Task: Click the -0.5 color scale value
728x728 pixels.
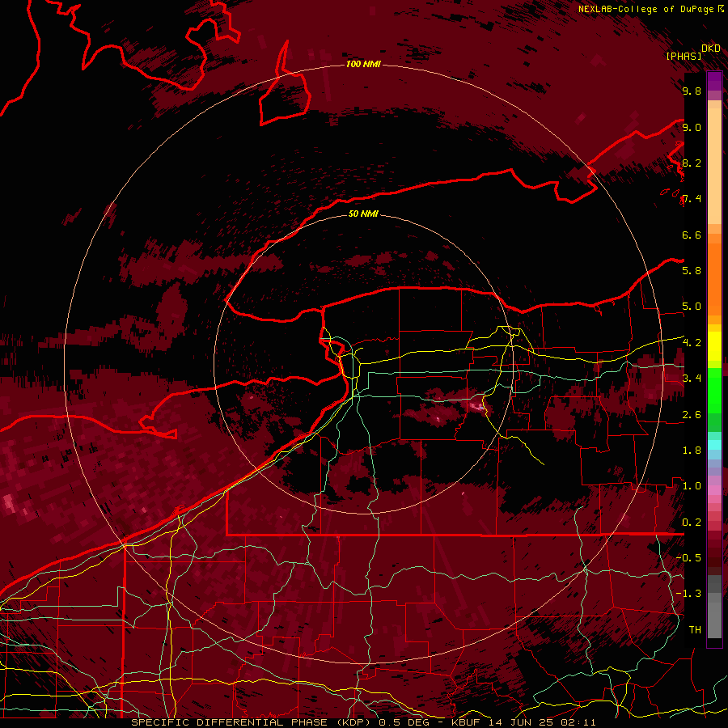Action: click(688, 558)
